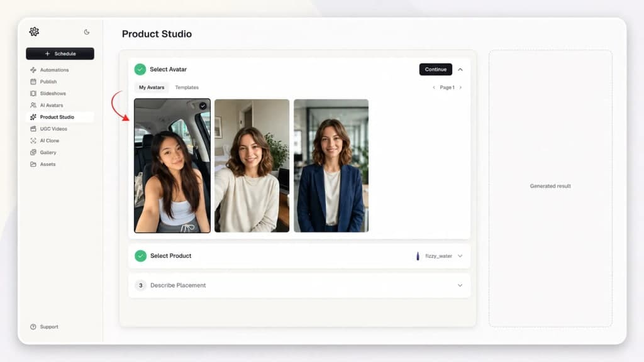Select the cream sweater avatar thumbnail
The image size is (644, 362).
[x=252, y=166]
